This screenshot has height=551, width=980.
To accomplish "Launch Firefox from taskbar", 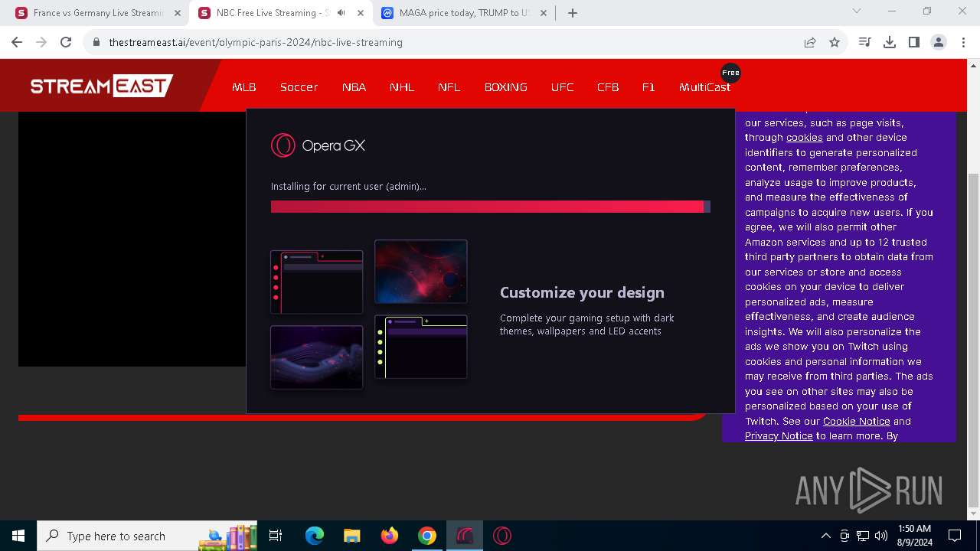I will 390,536.
